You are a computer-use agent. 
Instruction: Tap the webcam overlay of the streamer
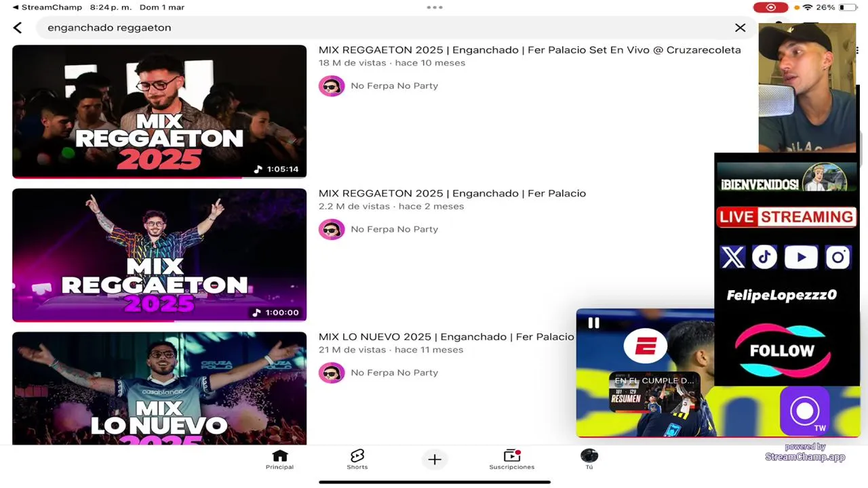click(807, 88)
